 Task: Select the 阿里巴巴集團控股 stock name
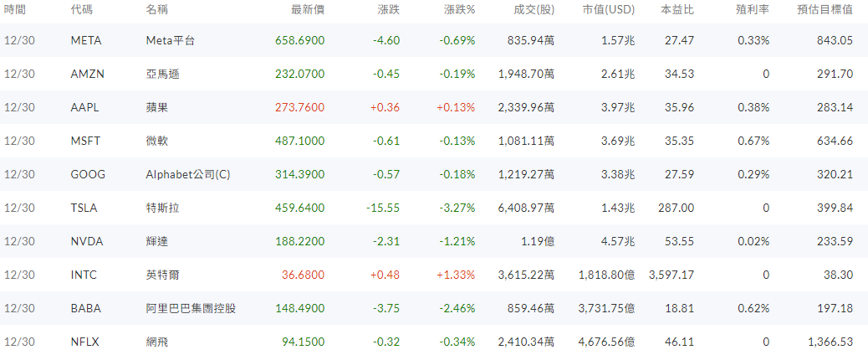pyautogui.click(x=191, y=308)
